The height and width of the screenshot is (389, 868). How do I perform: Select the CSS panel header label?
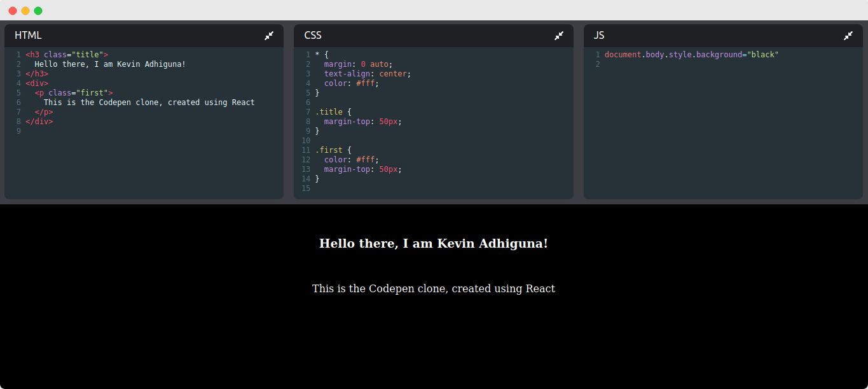tap(312, 35)
